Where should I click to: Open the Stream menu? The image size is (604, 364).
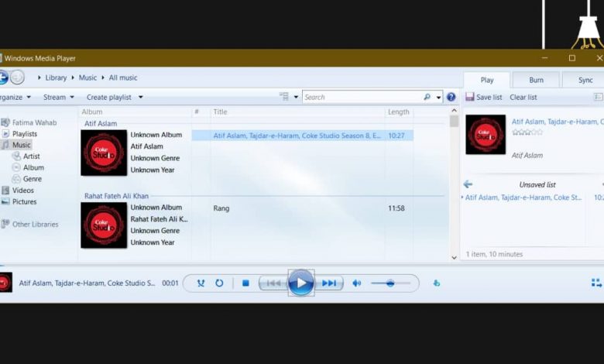point(59,97)
